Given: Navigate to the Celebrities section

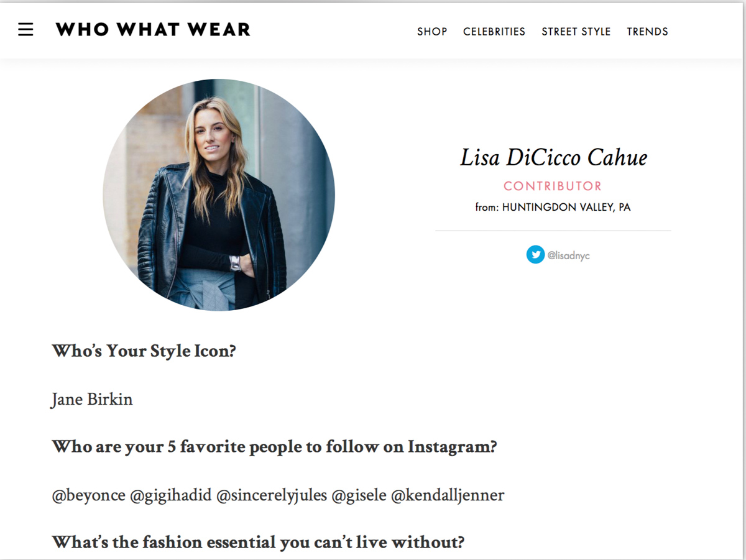Looking at the screenshot, I should [x=494, y=32].
